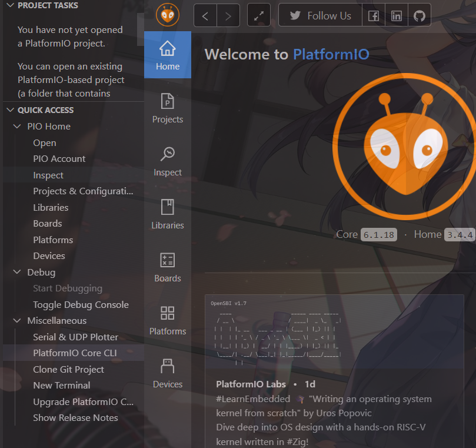
Task: Go forward with the right arrow button
Action: click(228, 15)
